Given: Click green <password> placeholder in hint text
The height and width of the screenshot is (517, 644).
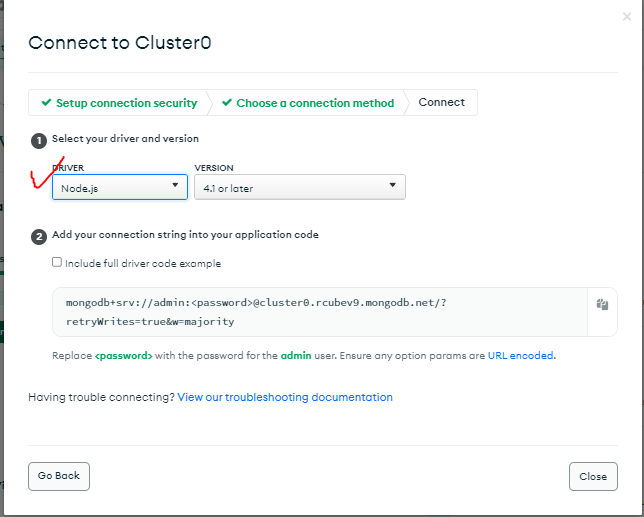Looking at the screenshot, I should click(x=124, y=356).
